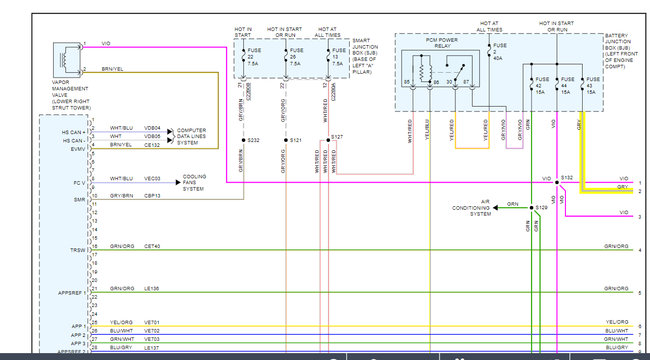Select circuit code VE703

point(151,339)
